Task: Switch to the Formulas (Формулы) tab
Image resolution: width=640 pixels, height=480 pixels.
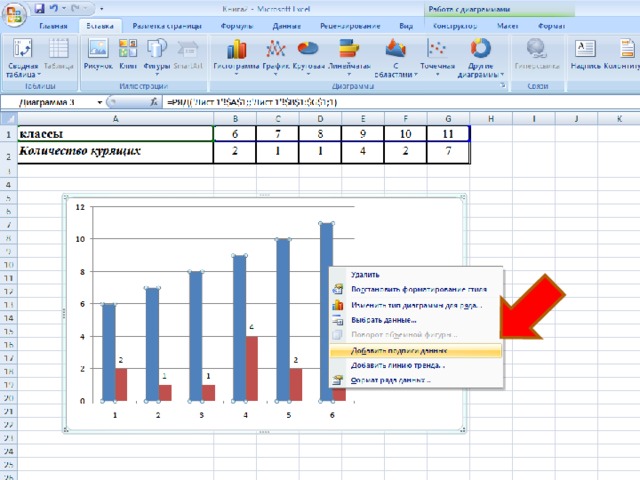Action: pyautogui.click(x=237, y=26)
